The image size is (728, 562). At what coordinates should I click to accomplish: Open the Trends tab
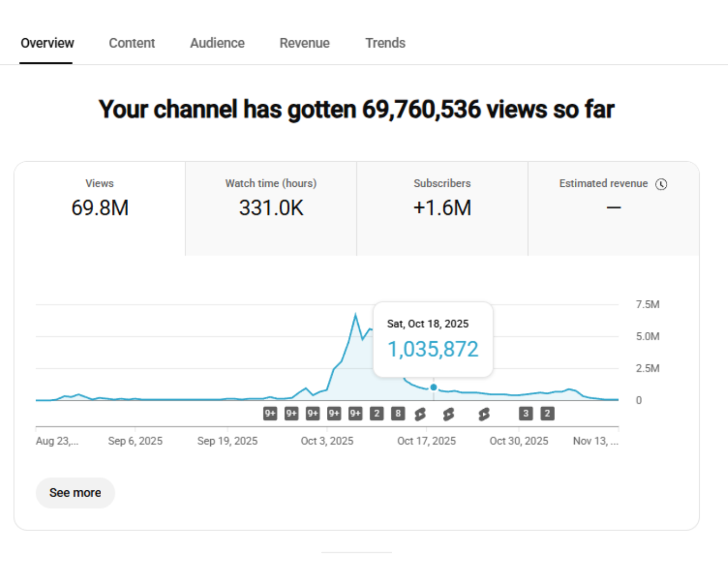click(385, 43)
